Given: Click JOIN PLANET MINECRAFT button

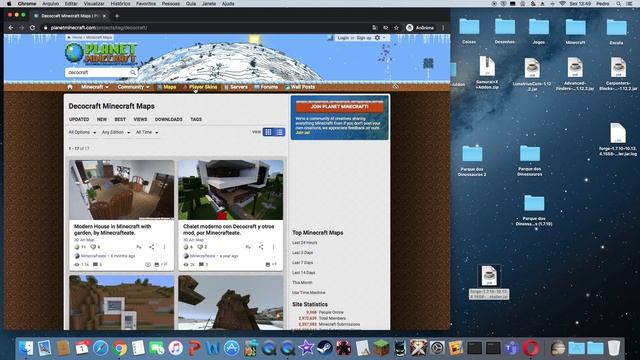Looking at the screenshot, I should tap(340, 107).
